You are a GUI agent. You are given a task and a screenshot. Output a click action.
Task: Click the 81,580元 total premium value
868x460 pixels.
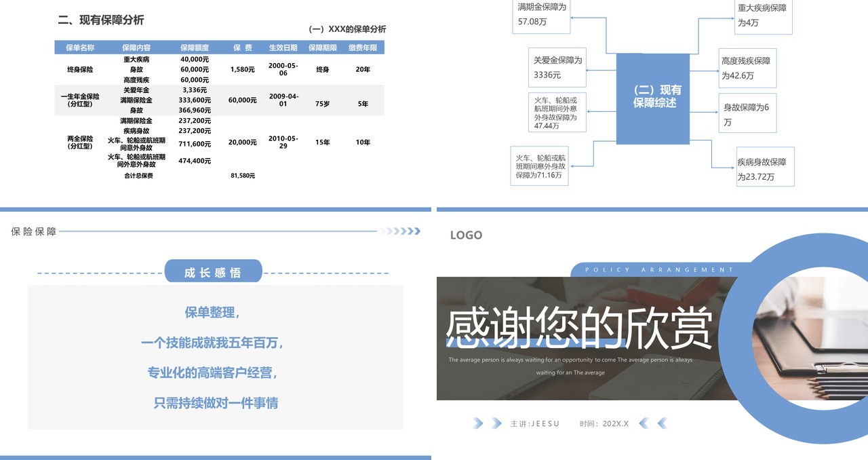pyautogui.click(x=243, y=176)
